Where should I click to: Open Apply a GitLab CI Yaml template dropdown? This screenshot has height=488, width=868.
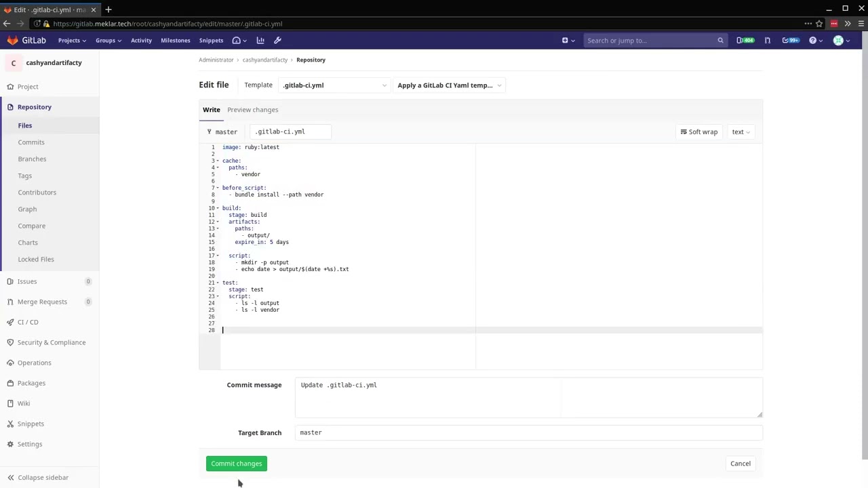[449, 85]
